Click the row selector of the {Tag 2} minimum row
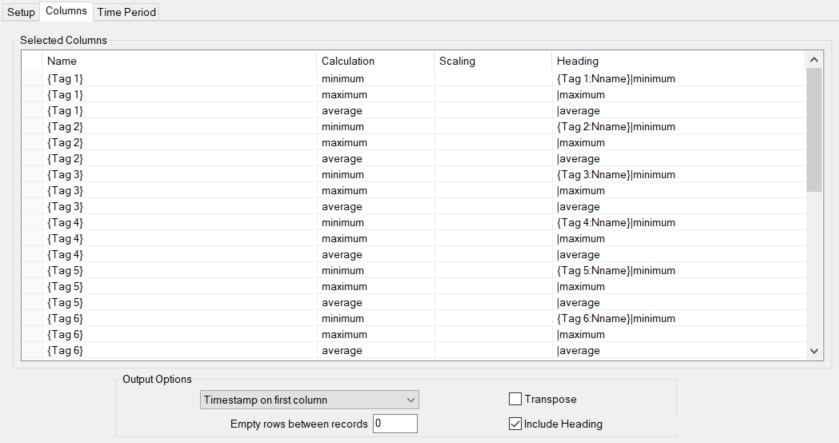 pyautogui.click(x=32, y=127)
